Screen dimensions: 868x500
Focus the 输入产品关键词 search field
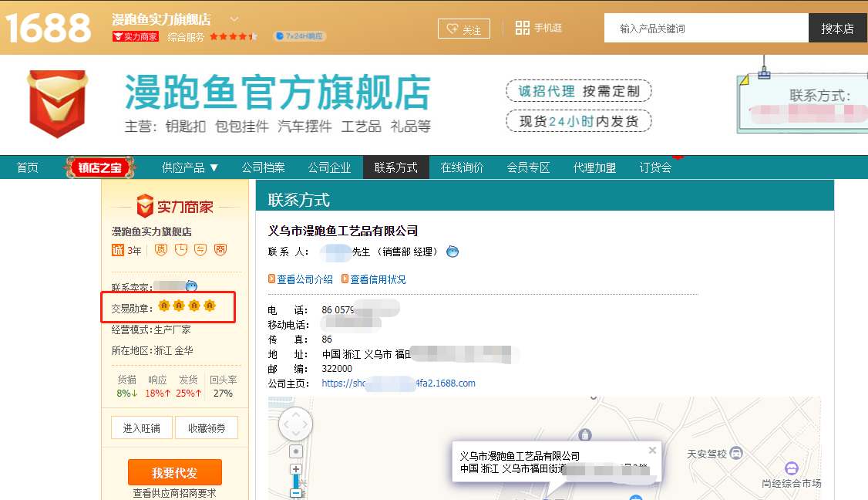click(x=706, y=29)
